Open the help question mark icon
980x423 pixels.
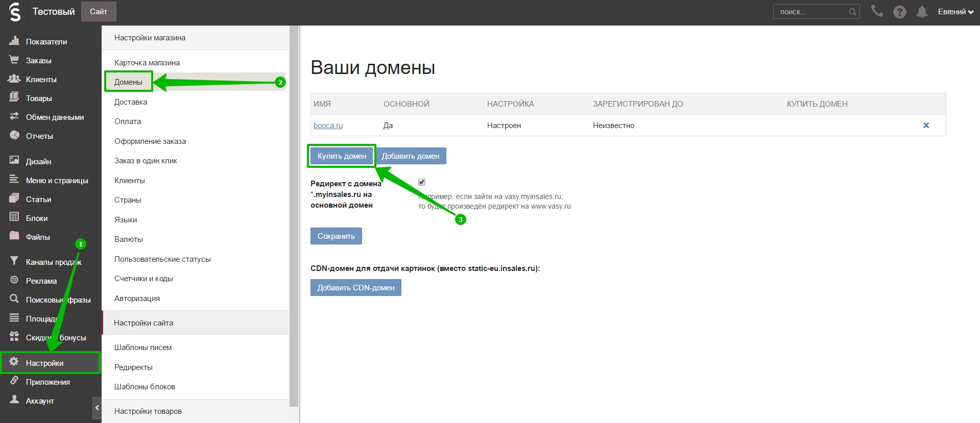click(x=899, y=12)
